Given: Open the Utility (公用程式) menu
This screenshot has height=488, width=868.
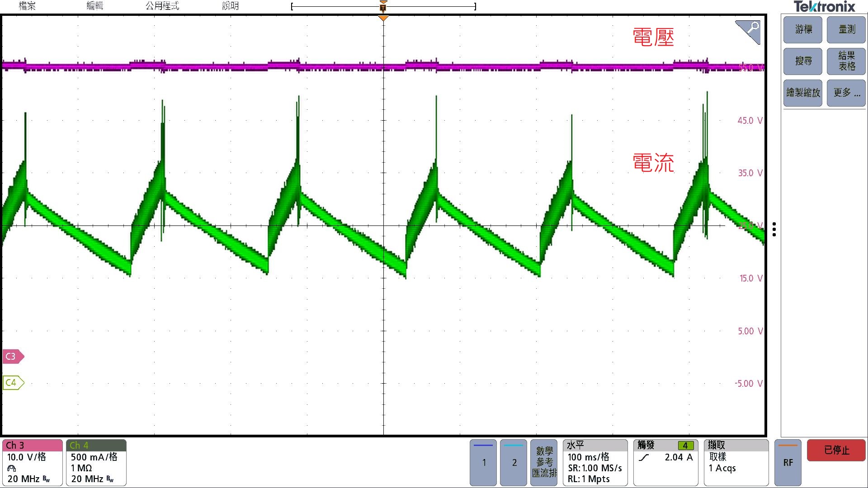Looking at the screenshot, I should pos(162,6).
